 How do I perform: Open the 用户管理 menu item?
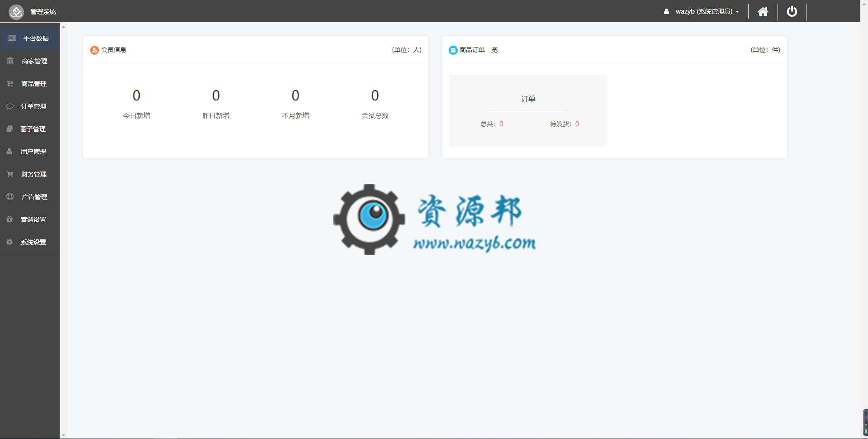(x=30, y=152)
